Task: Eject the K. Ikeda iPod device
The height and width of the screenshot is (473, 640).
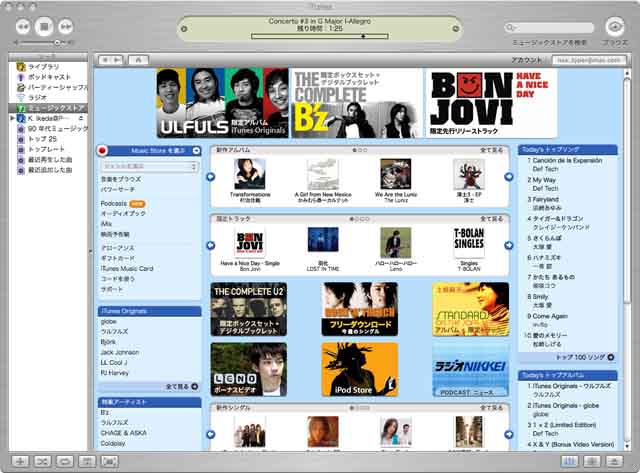Action: pyautogui.click(x=81, y=118)
